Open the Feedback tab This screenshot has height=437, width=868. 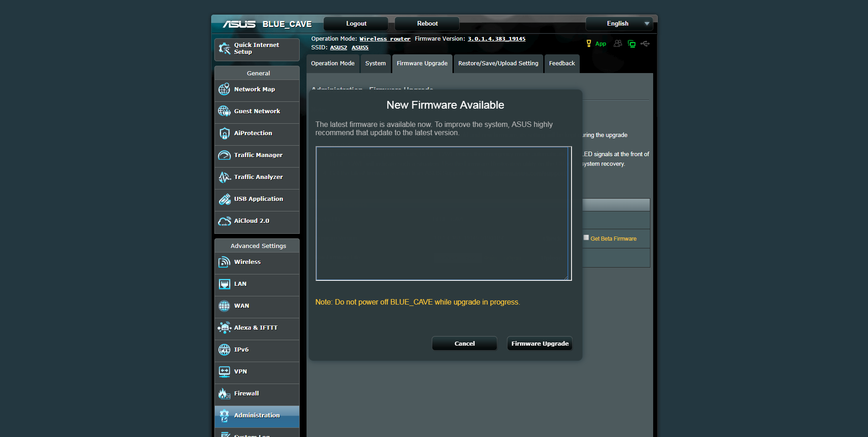562,63
